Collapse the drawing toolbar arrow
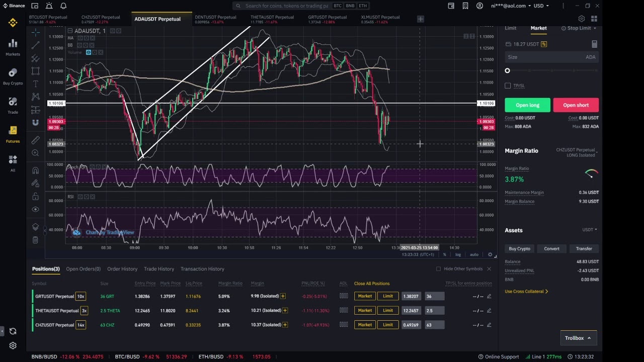This screenshot has width=644, height=362. 44,230
